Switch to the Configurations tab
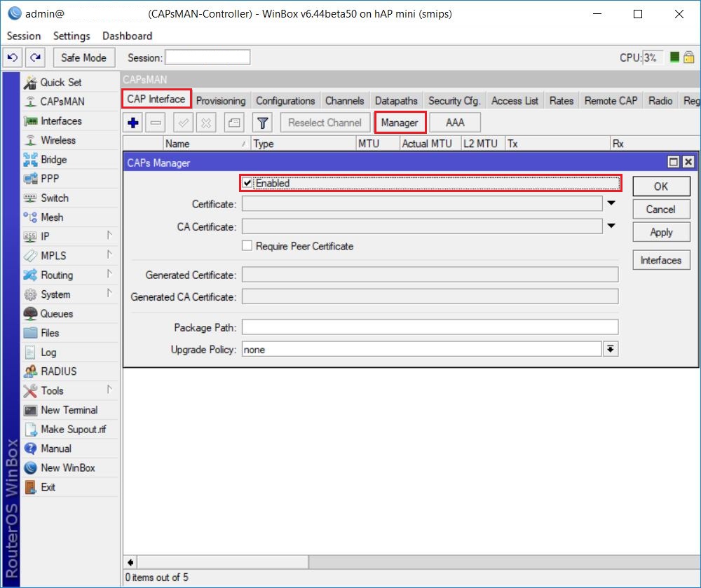 (285, 100)
